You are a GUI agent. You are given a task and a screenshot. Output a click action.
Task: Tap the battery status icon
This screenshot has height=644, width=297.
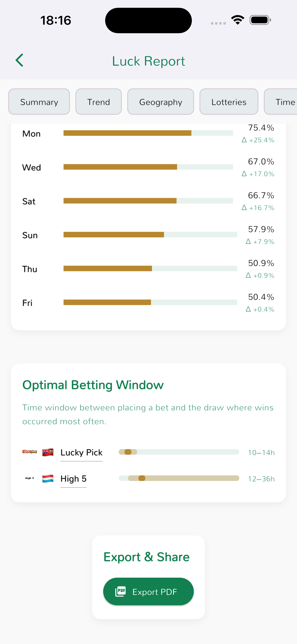pos(260,20)
